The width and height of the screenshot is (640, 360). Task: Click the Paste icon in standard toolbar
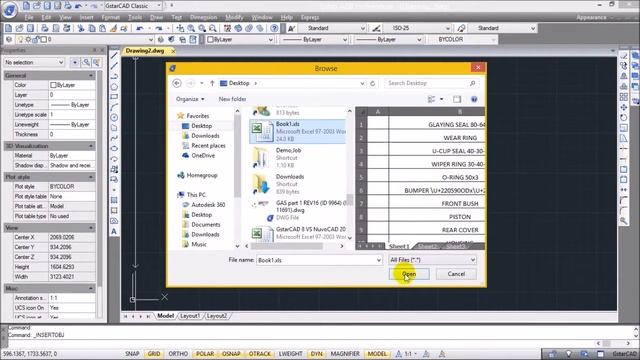[102, 28]
